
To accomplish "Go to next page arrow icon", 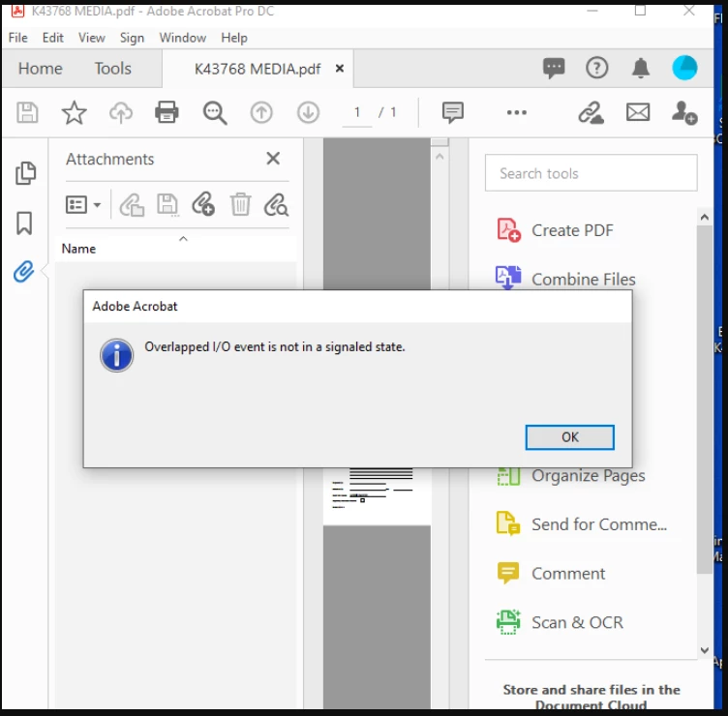I will [x=308, y=113].
